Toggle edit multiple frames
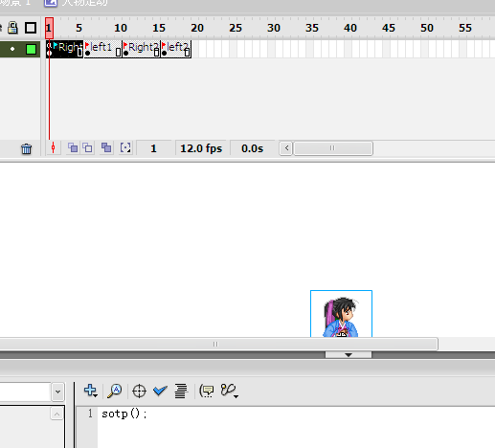The width and height of the screenshot is (495, 448). pos(106,147)
